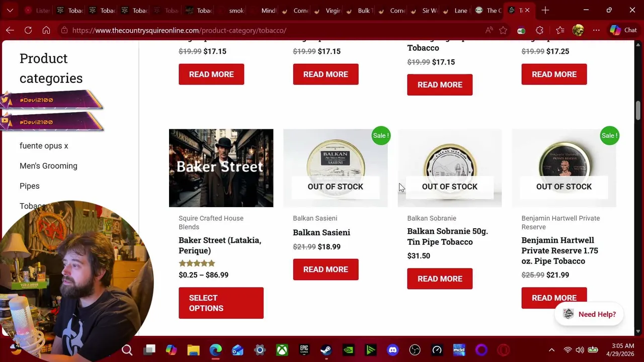Open Copilot Chat in the toolbar
This screenshot has height=362, width=644.
(x=623, y=30)
